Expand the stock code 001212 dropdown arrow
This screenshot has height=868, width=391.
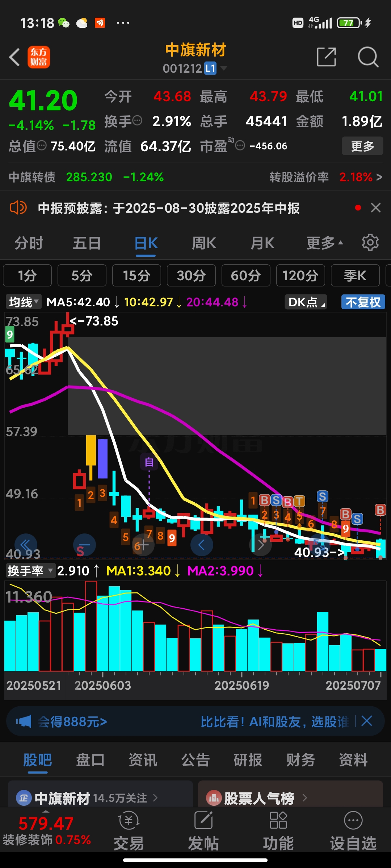tap(224, 68)
